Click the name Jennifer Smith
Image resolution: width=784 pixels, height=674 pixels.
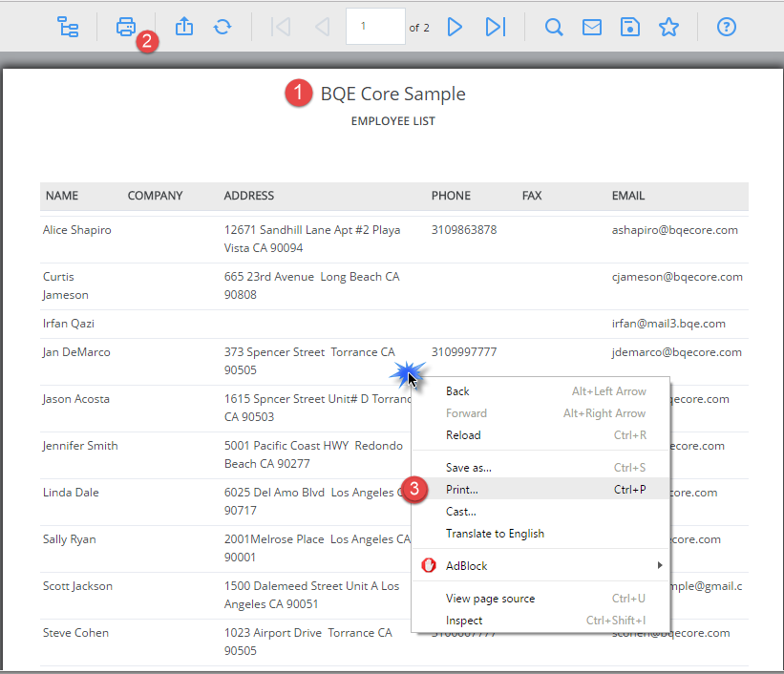click(80, 446)
